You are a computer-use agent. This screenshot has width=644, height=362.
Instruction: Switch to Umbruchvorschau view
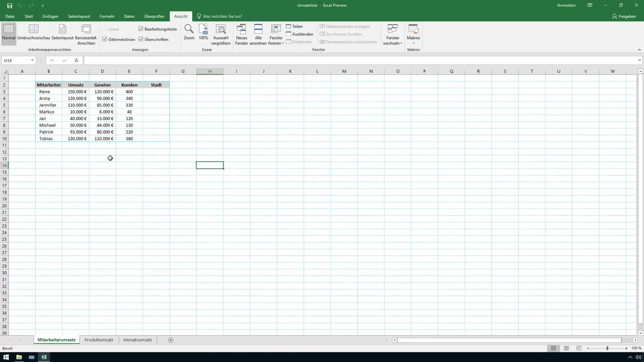tap(34, 32)
